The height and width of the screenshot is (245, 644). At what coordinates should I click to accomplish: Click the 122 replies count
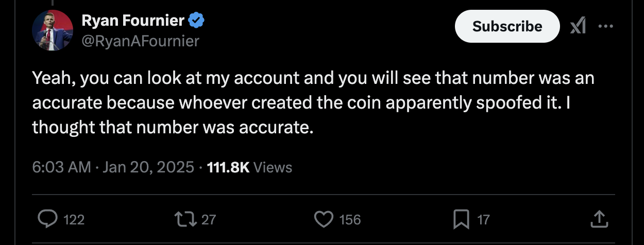pyautogui.click(x=74, y=220)
